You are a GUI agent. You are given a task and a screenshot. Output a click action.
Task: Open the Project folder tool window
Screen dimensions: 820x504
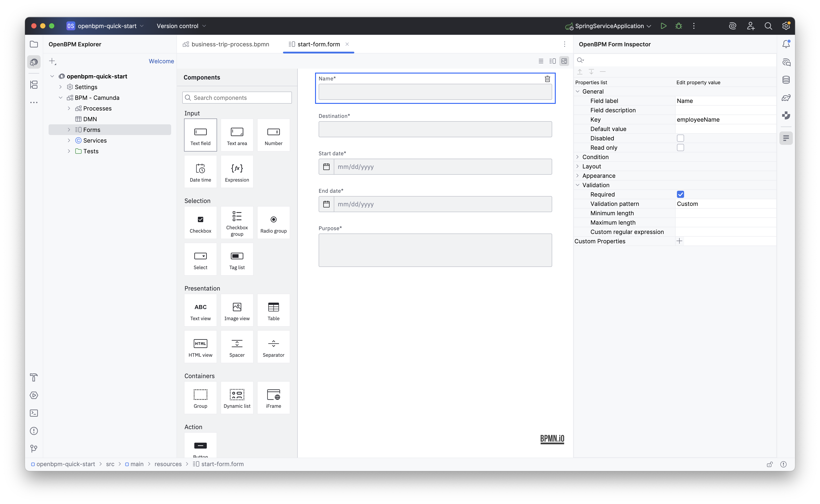[34, 44]
